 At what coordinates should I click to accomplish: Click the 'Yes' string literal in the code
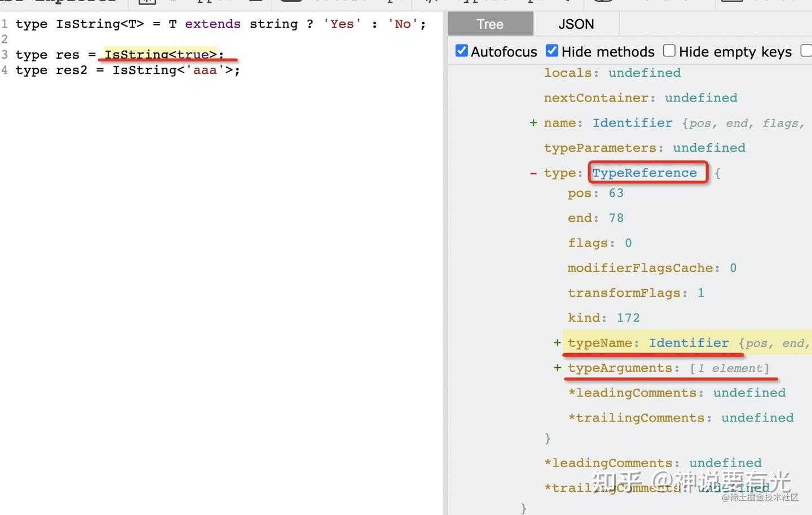pos(342,24)
